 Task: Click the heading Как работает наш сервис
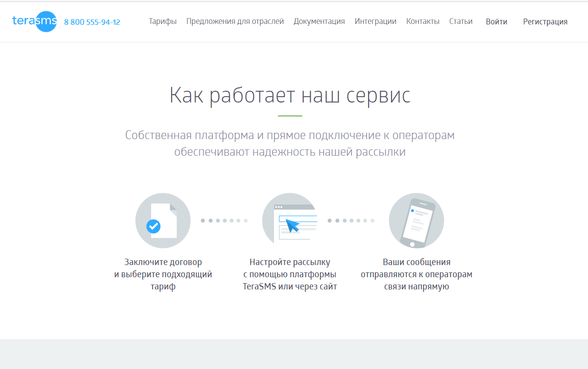pyautogui.click(x=290, y=95)
